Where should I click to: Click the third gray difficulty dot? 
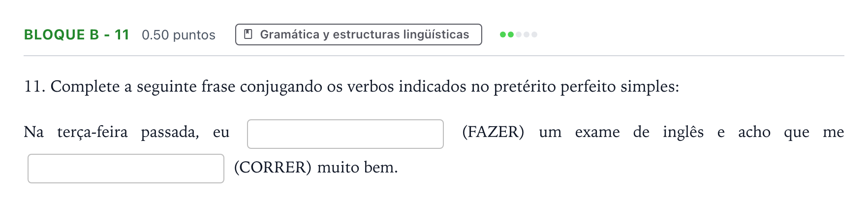(519, 35)
